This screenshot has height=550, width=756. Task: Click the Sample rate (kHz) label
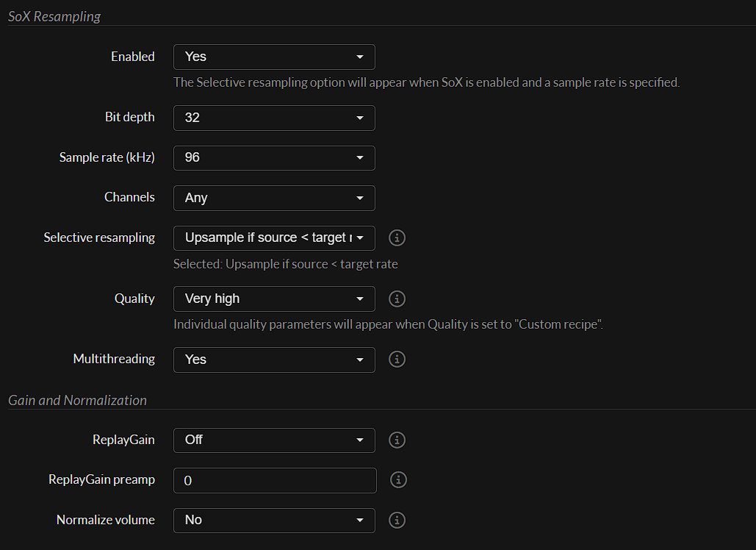107,157
